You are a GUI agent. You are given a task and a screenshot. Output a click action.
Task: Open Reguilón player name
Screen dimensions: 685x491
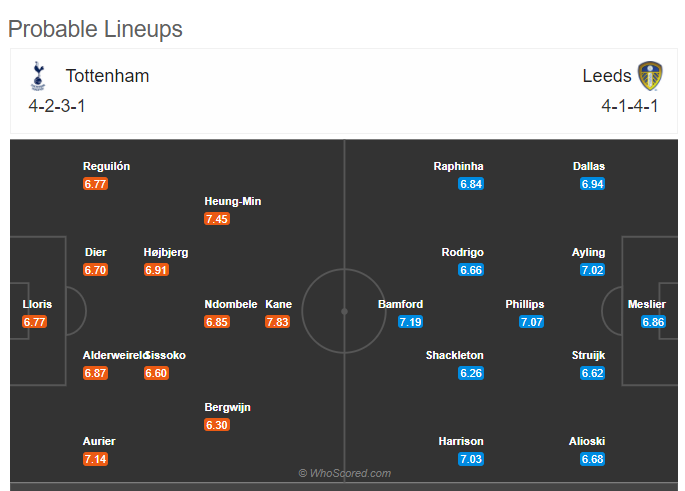pyautogui.click(x=107, y=166)
